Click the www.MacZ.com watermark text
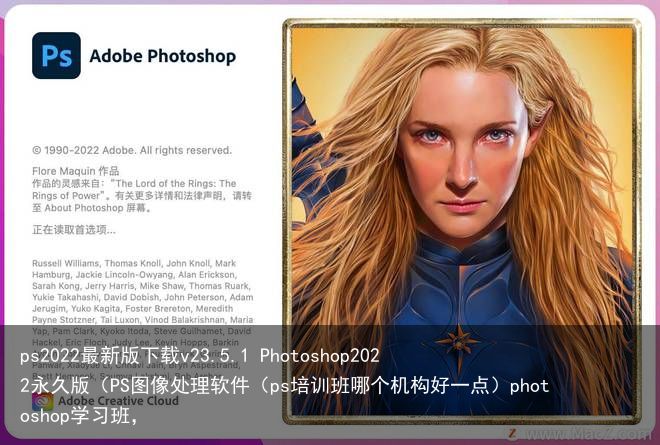 pyautogui.click(x=587, y=433)
